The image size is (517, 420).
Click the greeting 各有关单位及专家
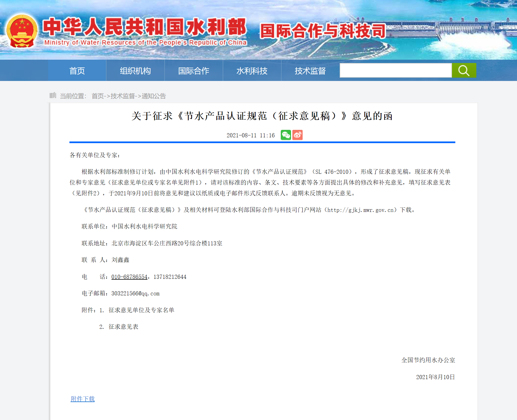coord(95,155)
